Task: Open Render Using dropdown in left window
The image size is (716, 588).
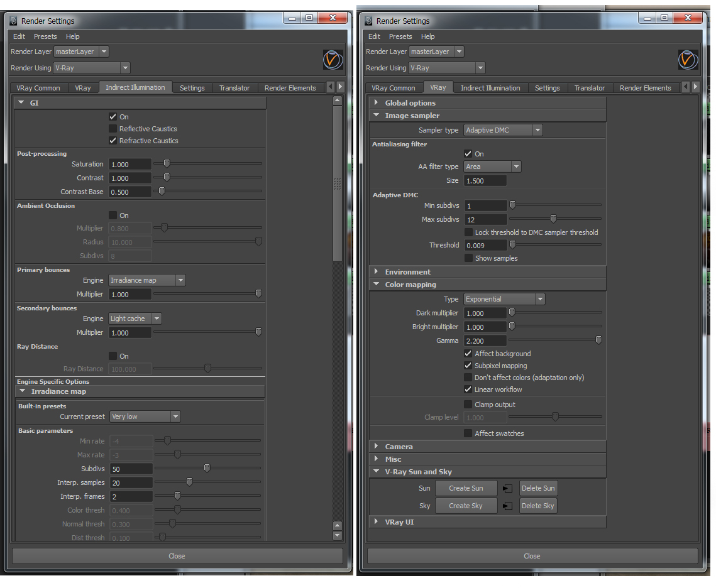Action: point(92,68)
